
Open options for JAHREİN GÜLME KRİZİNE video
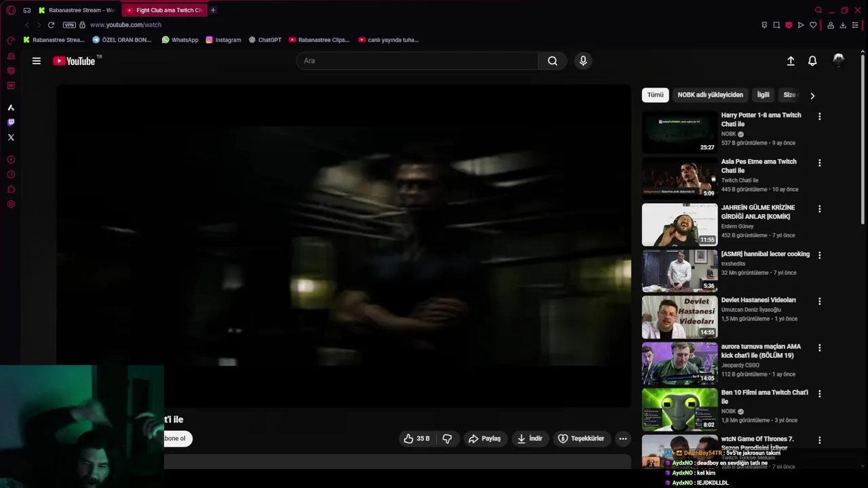tap(819, 209)
